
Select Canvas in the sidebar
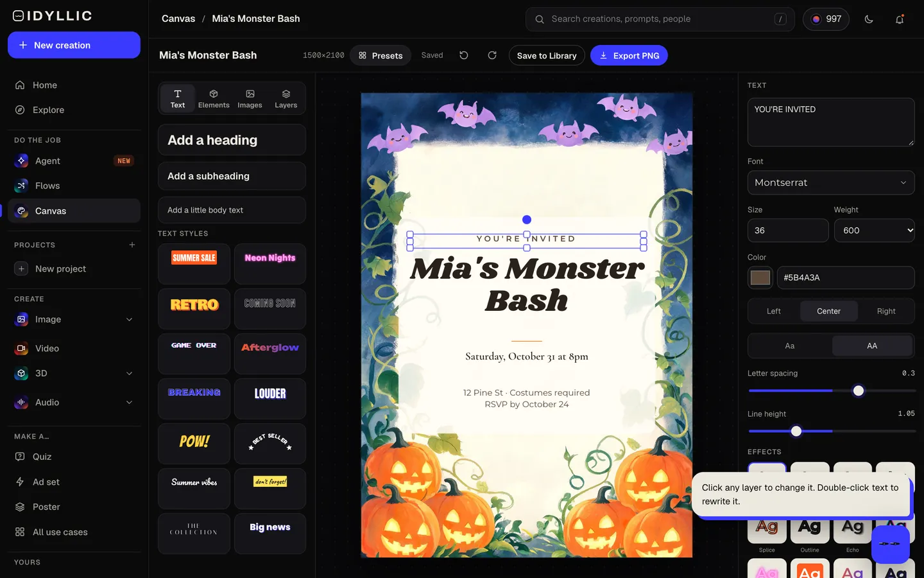pyautogui.click(x=74, y=211)
